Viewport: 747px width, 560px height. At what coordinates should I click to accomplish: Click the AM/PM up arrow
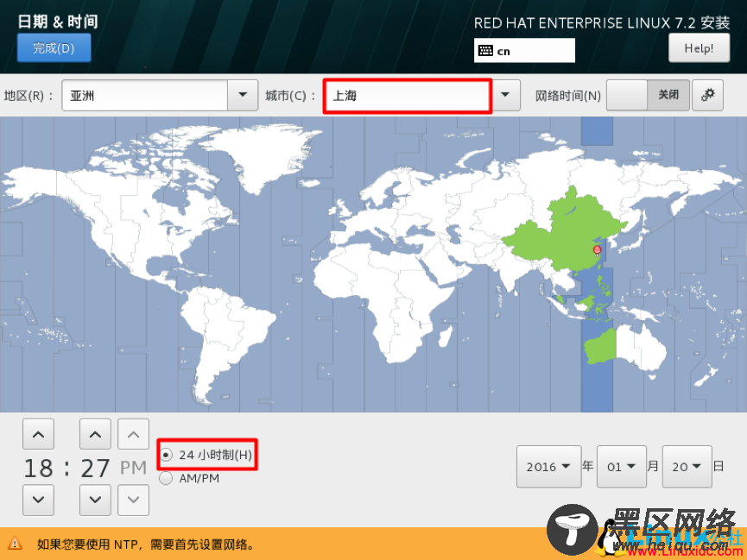click(x=133, y=434)
